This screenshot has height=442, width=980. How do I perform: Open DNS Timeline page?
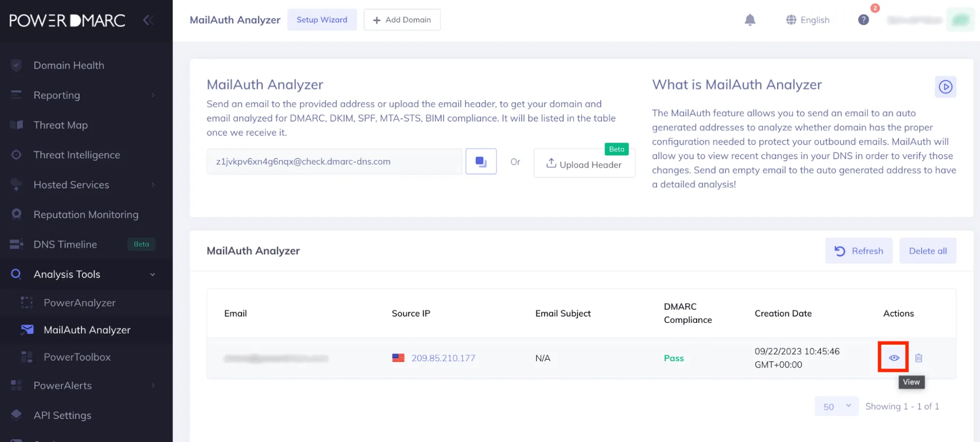pos(65,244)
